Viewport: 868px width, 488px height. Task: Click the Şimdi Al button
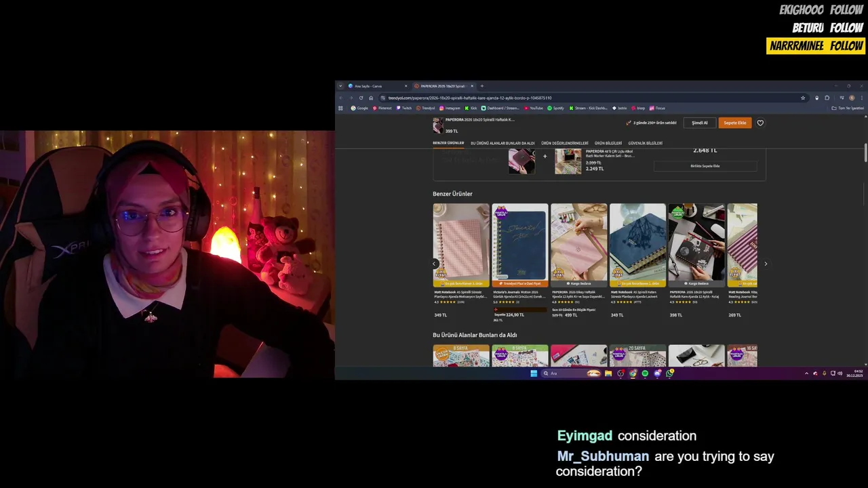(699, 123)
